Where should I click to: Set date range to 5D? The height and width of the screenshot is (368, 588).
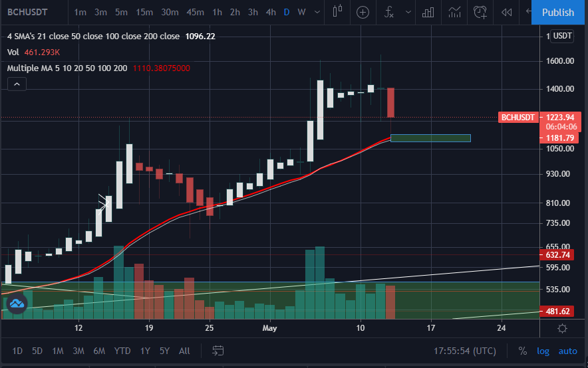click(37, 351)
